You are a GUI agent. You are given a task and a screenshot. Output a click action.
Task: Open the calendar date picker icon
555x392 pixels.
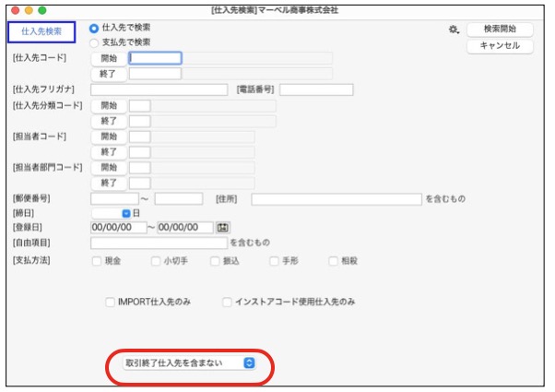(221, 227)
